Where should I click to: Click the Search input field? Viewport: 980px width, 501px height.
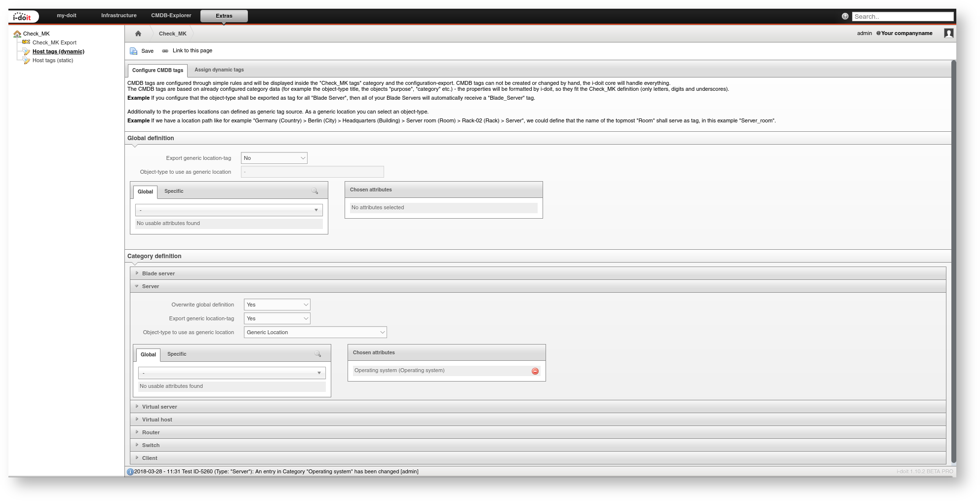point(902,16)
